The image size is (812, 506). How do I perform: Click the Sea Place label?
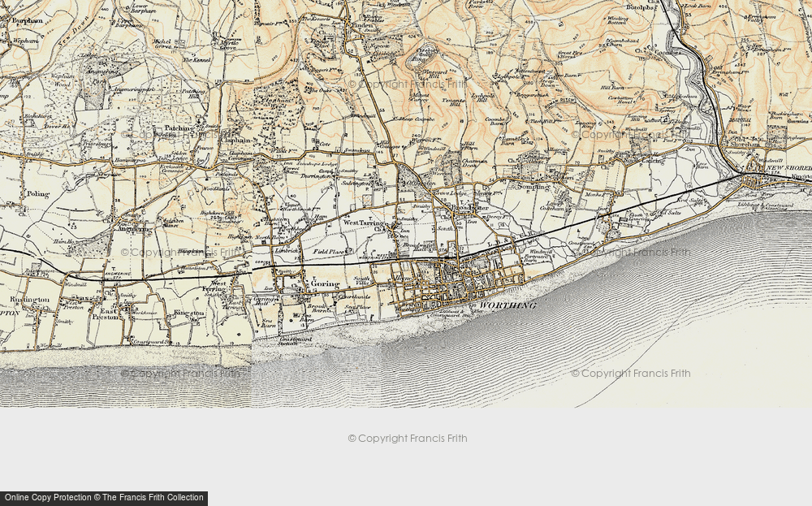click(358, 306)
